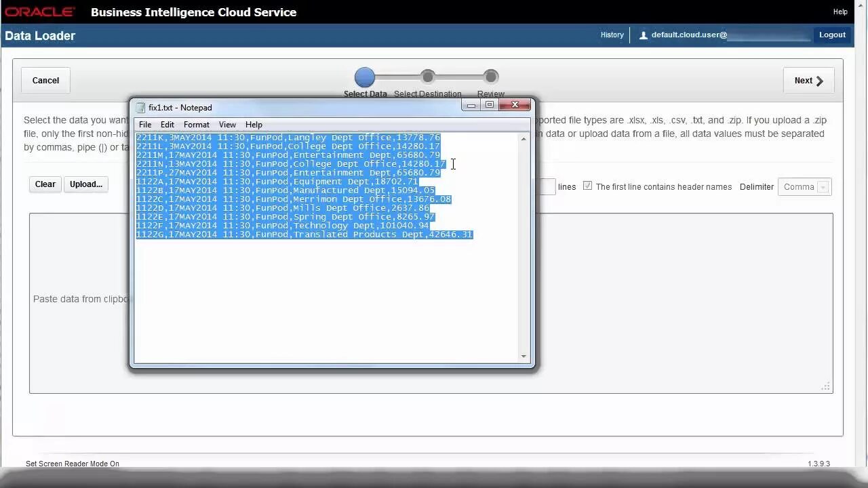Click the line starting with 2211P
Image resolution: width=868 pixels, height=488 pixels.
pyautogui.click(x=288, y=173)
